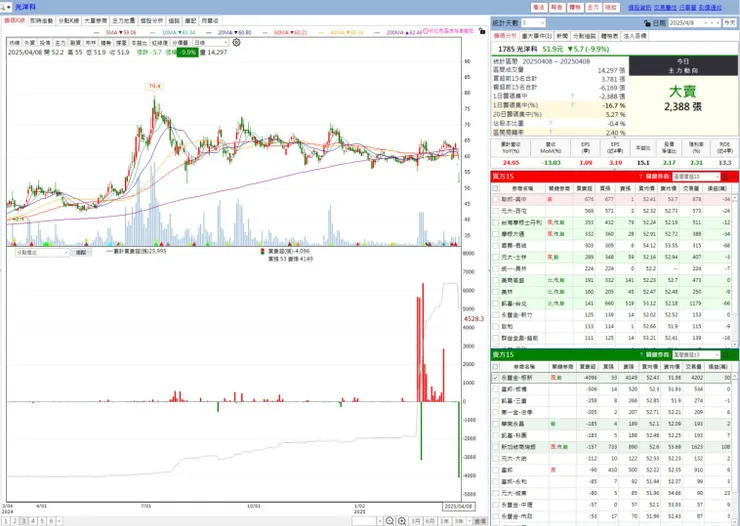Click the 79.4 peak price label
Screen dimensions: 740x526
(154, 86)
